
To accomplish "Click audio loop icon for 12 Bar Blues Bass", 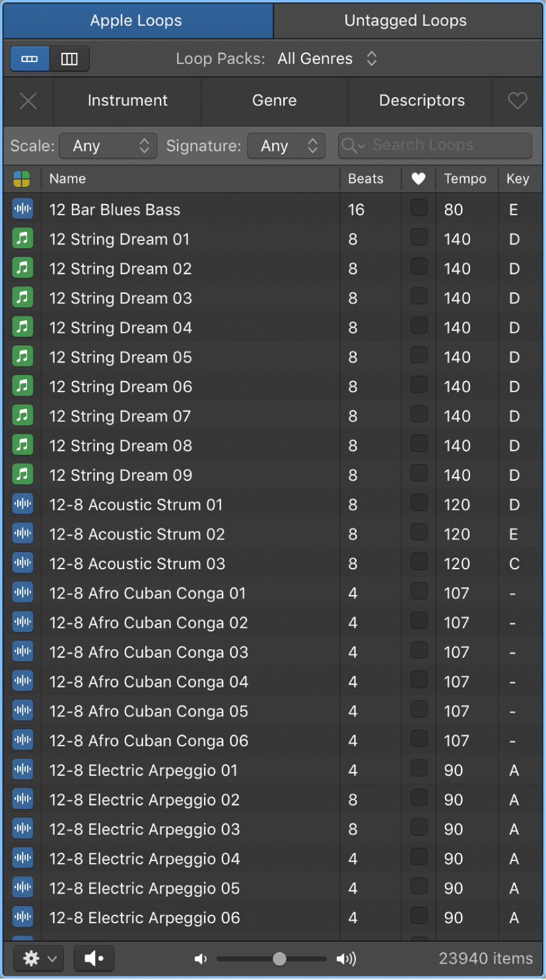I will (23, 209).
